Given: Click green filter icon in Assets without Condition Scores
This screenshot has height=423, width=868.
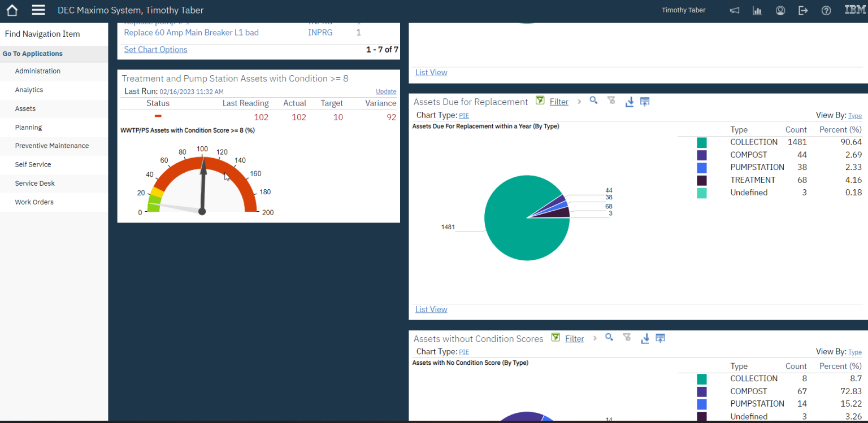Looking at the screenshot, I should point(555,338).
